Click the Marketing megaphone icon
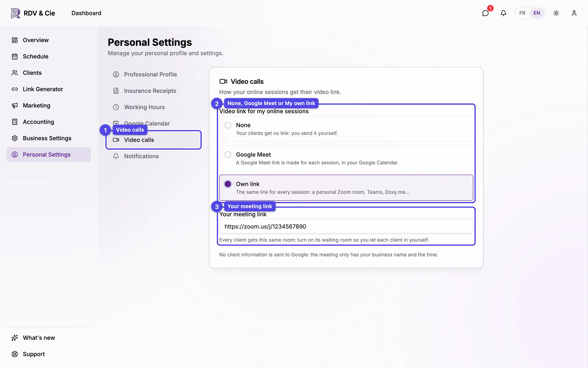Image resolution: width=588 pixels, height=368 pixels. [x=14, y=105]
